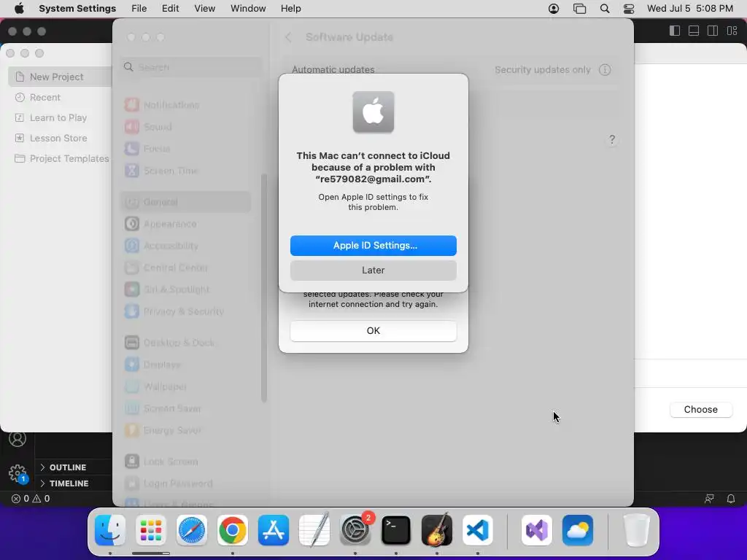Open the Edit menu
The image size is (747, 560).
coord(170,9)
